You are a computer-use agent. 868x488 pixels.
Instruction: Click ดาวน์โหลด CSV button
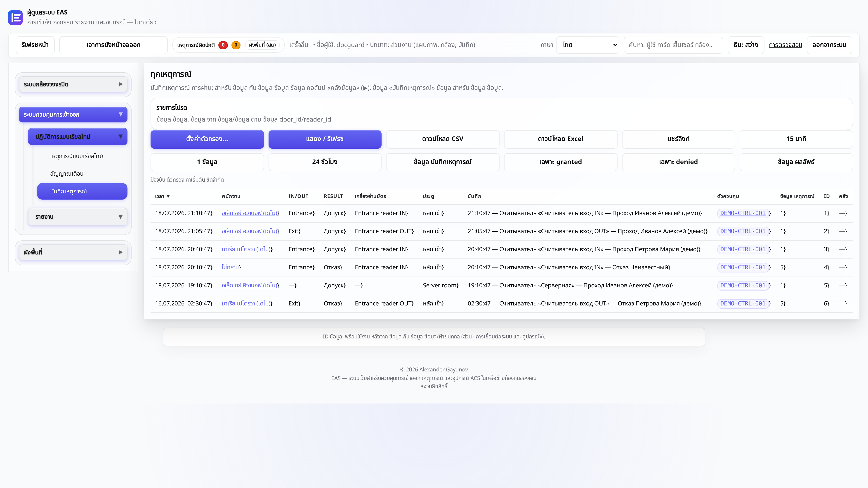point(442,139)
